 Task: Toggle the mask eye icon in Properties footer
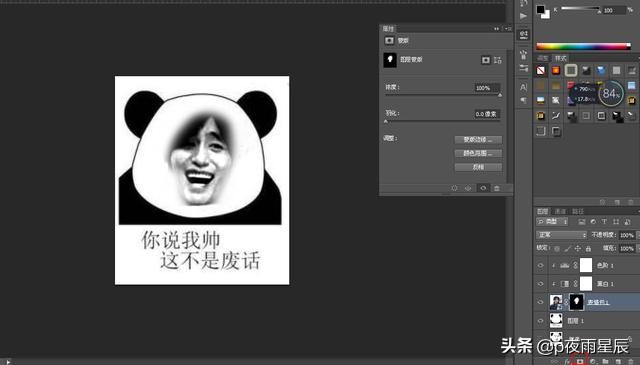[483, 188]
